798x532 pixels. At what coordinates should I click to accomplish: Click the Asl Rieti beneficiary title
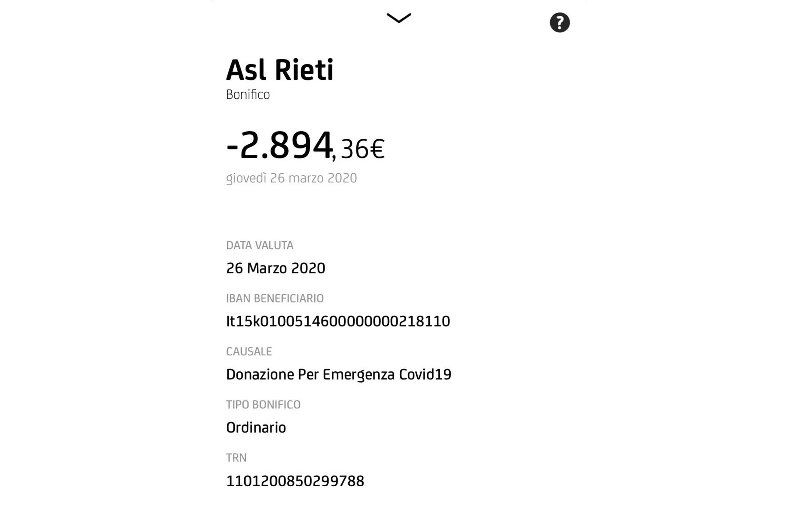pyautogui.click(x=280, y=70)
